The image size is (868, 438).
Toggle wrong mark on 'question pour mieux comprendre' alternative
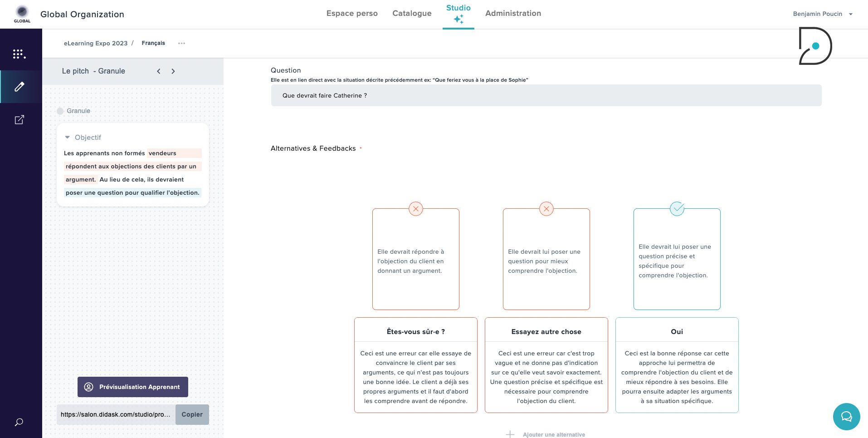(546, 209)
